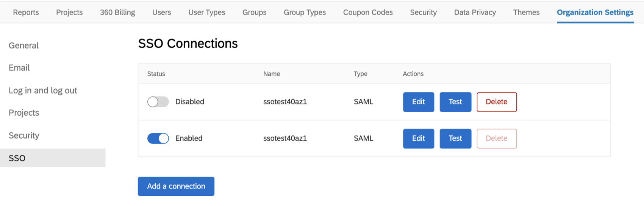Test the disabled ssotest40az1 connection
This screenshot has width=644, height=206.
tap(455, 102)
